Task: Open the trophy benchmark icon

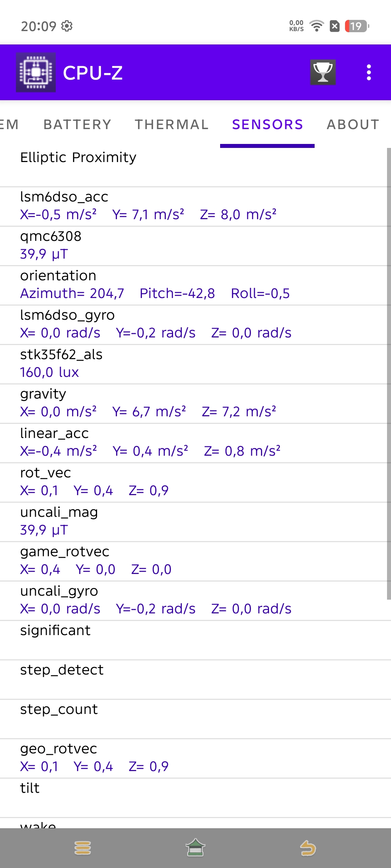Action: (x=323, y=72)
